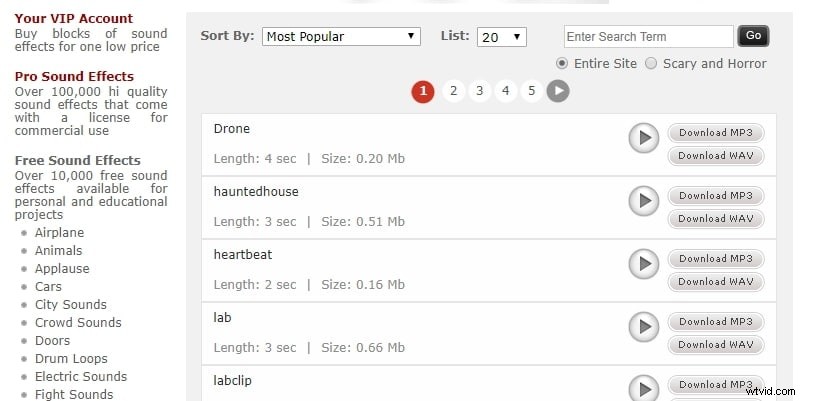Go to next page arrow icon

click(558, 91)
